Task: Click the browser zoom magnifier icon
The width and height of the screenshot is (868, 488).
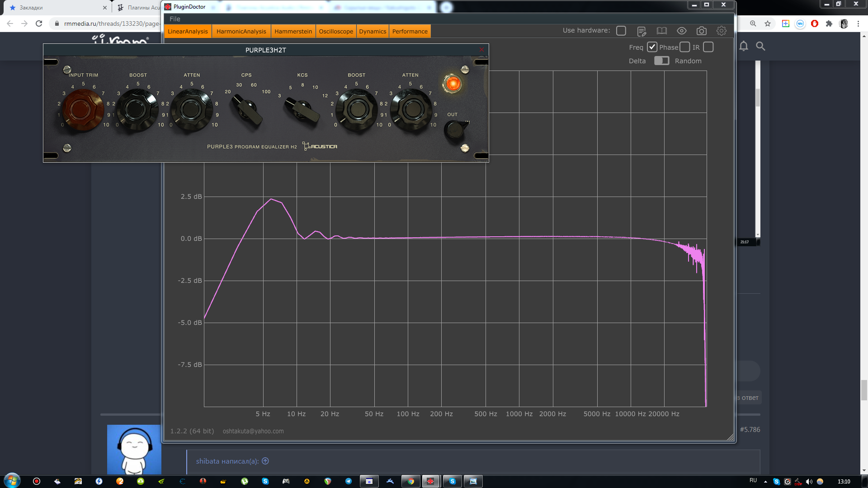Action: tap(753, 23)
